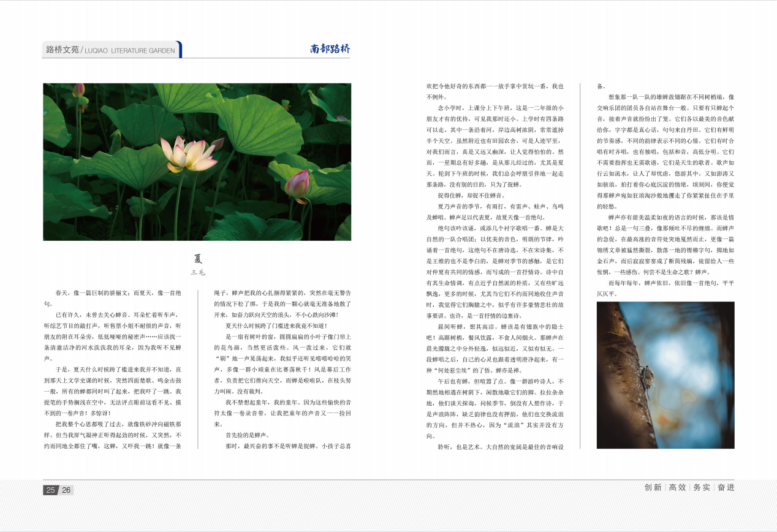Select the cicada on tree photograph
This screenshot has height=532, width=777.
coord(665,375)
